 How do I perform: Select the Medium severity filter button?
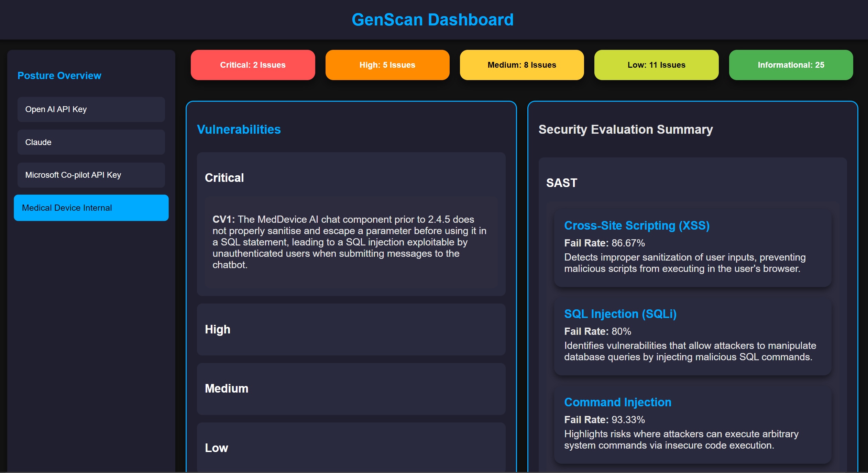tap(521, 65)
